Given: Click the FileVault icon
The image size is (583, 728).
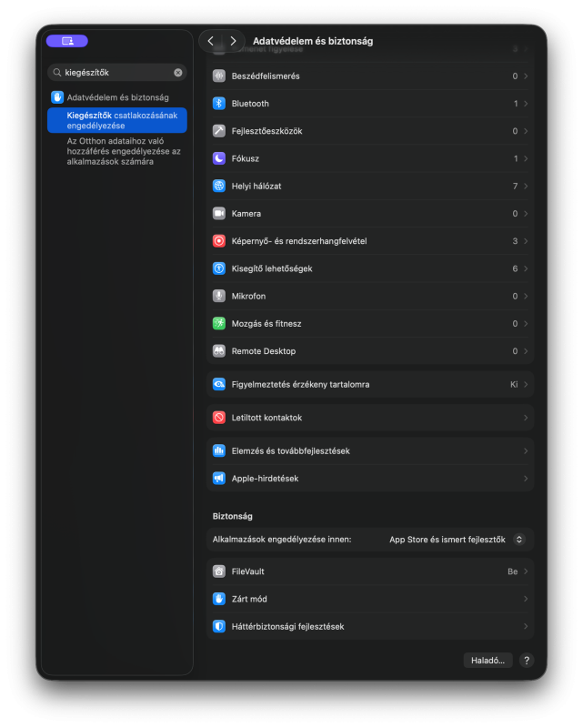Looking at the screenshot, I should (x=219, y=571).
